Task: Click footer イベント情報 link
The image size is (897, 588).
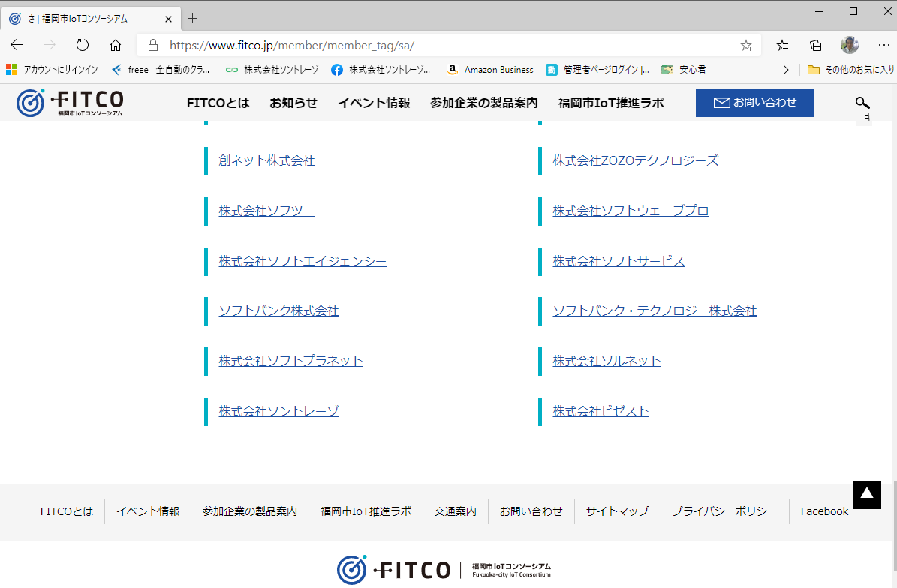Action: (148, 511)
